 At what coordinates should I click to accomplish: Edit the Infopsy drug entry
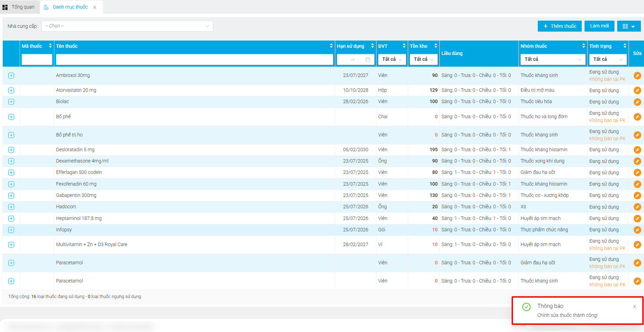click(637, 230)
